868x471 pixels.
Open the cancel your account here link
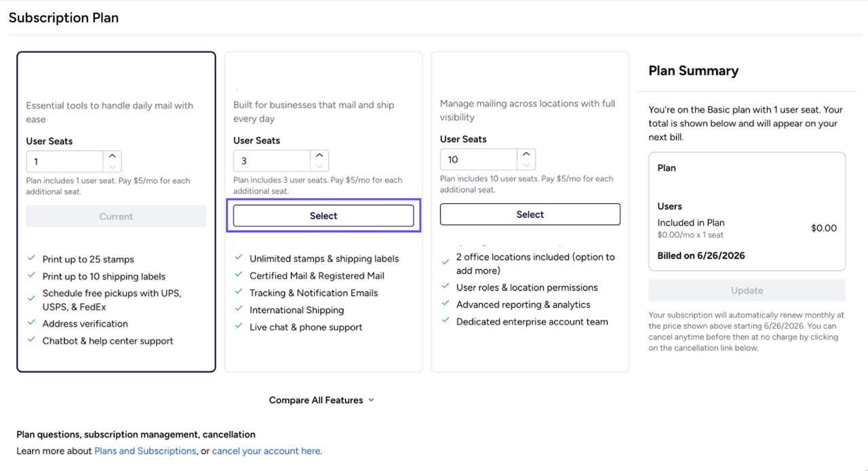[266, 451]
